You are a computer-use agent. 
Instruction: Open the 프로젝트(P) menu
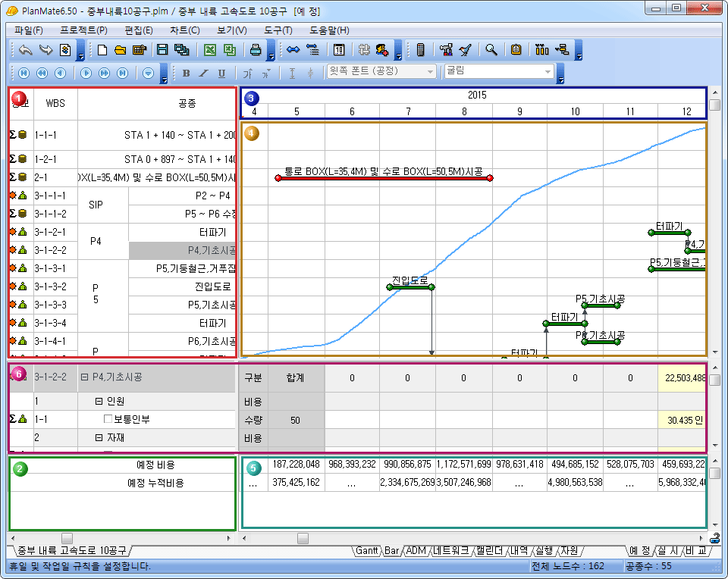pyautogui.click(x=83, y=30)
